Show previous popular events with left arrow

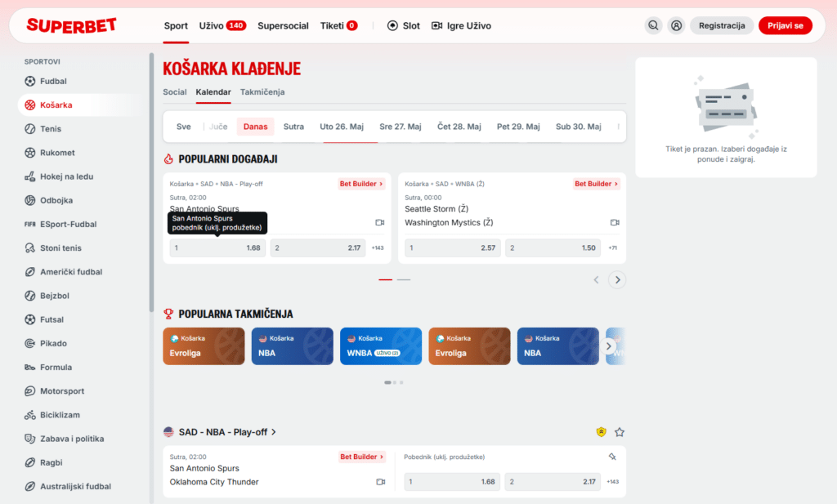pos(596,279)
